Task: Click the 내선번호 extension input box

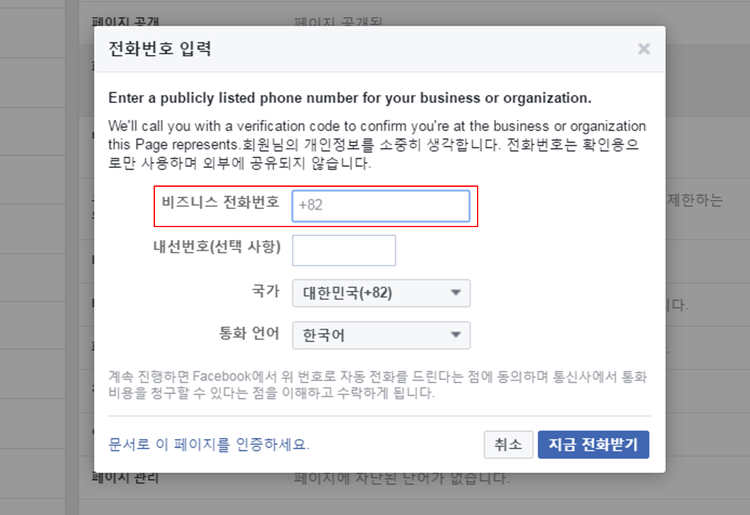Action: click(344, 250)
